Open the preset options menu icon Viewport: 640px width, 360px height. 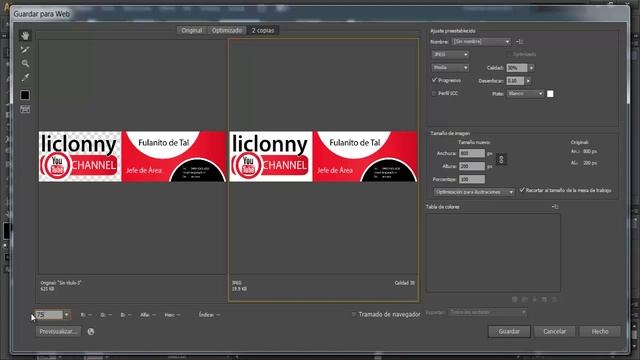click(x=519, y=42)
